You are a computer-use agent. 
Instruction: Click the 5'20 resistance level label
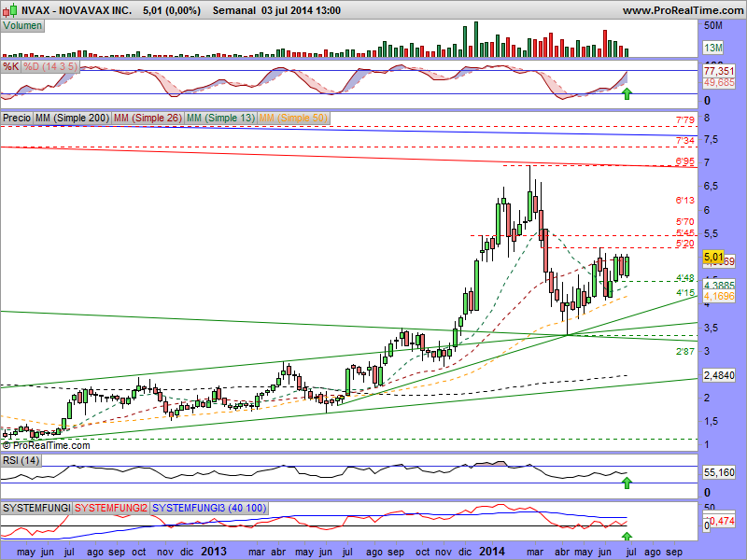[685, 244]
